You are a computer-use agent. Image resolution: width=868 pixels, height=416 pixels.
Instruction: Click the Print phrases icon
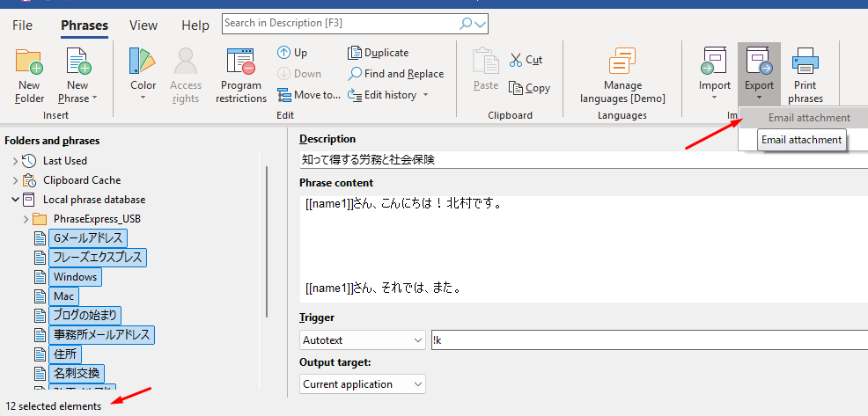point(805,62)
